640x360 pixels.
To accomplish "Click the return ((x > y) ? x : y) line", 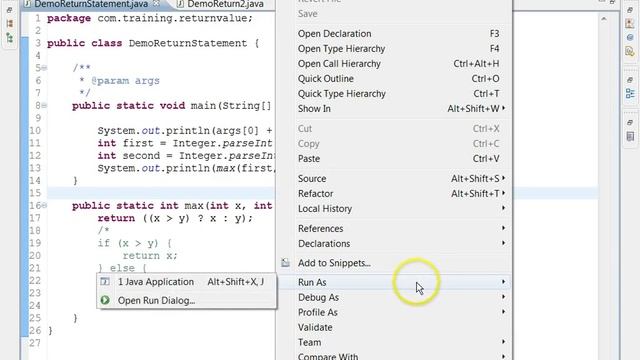I will click(175, 218).
